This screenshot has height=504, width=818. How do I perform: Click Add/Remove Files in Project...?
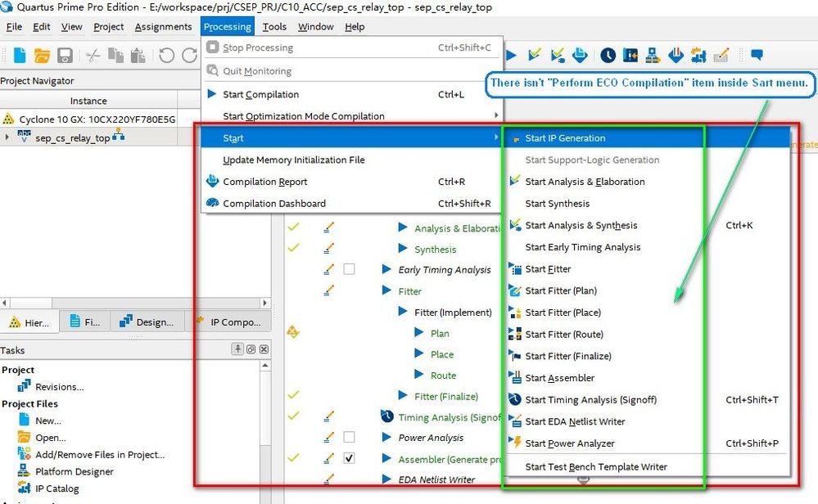pyautogui.click(x=100, y=454)
